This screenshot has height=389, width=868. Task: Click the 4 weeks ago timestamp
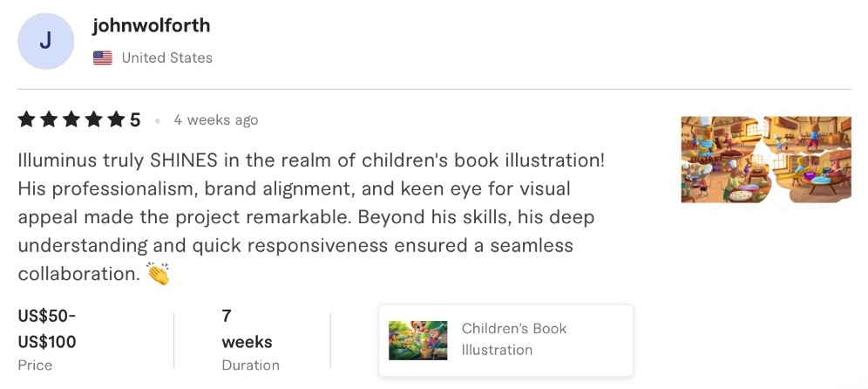[x=215, y=120]
